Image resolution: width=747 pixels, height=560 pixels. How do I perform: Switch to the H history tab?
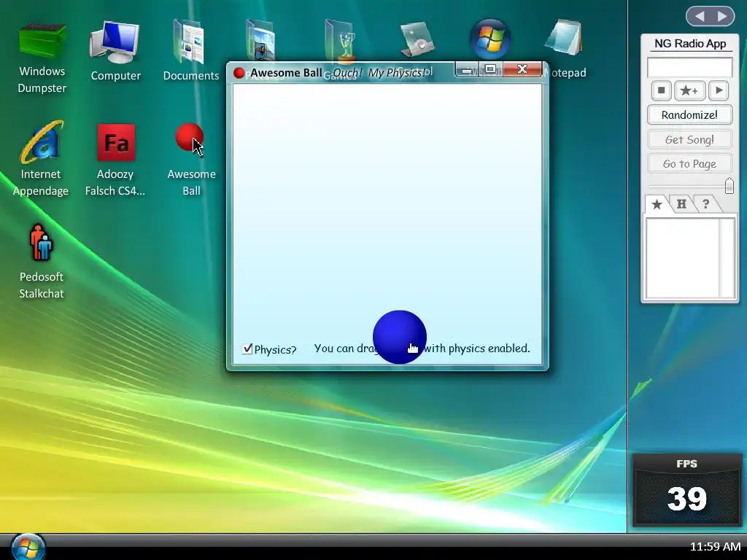click(682, 204)
